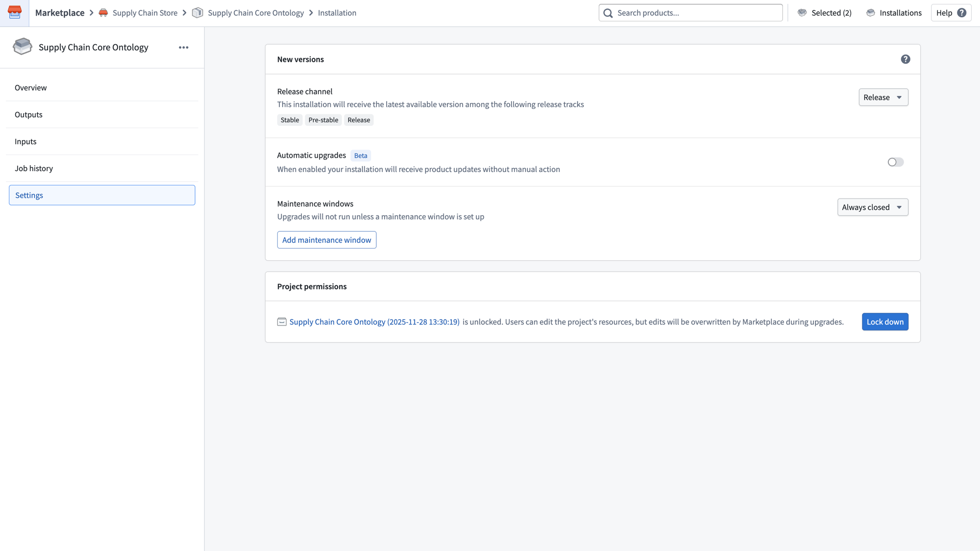The image size is (980, 551).
Task: Click the project folder icon in permissions
Action: click(282, 322)
